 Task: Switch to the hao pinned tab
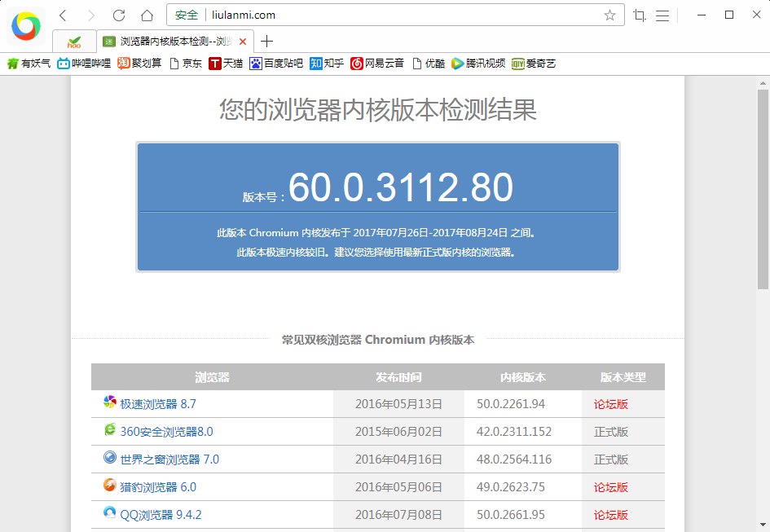pos(74,42)
